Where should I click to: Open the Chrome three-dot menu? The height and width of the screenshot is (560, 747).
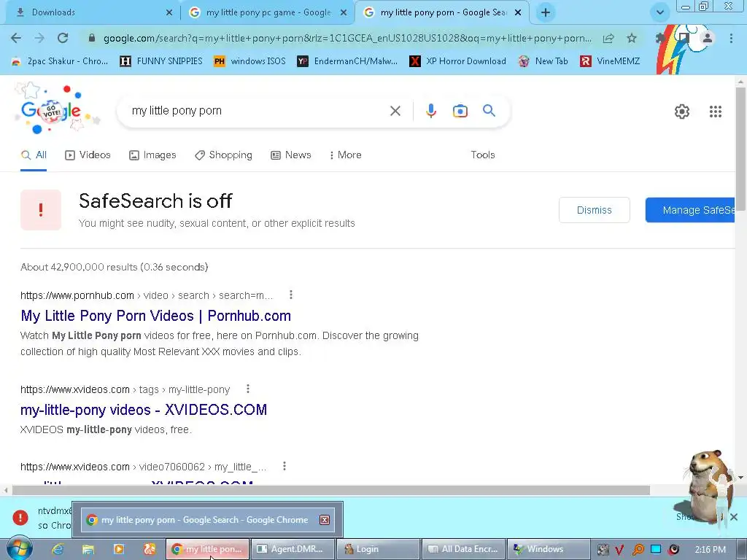click(x=731, y=38)
